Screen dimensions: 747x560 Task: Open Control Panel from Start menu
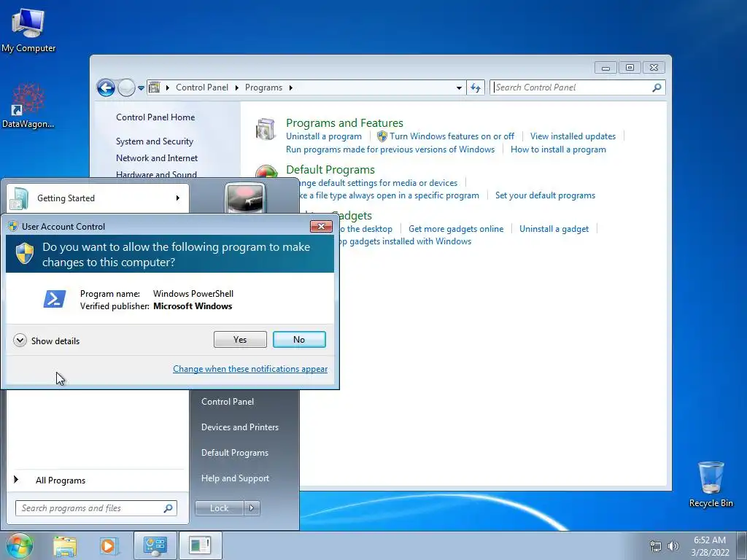click(228, 402)
